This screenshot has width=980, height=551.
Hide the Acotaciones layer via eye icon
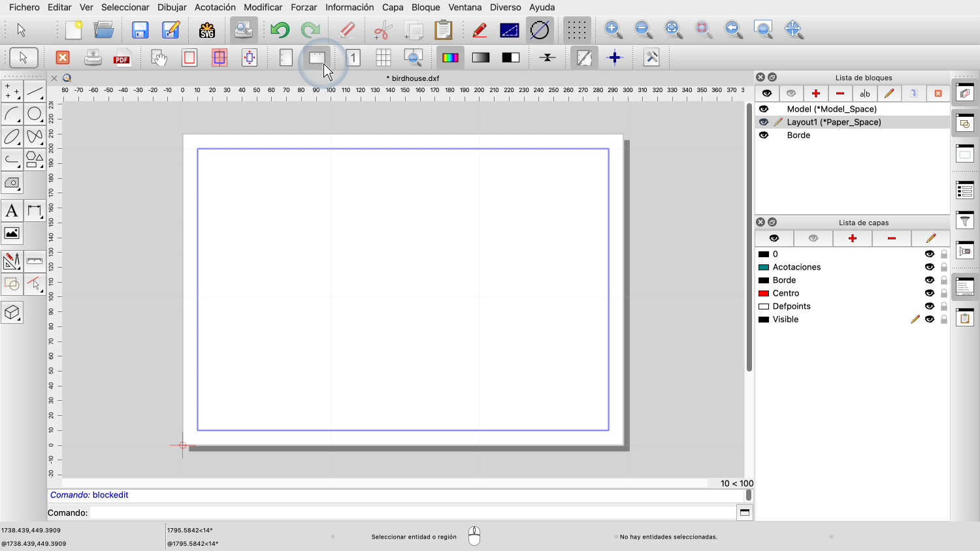(929, 267)
